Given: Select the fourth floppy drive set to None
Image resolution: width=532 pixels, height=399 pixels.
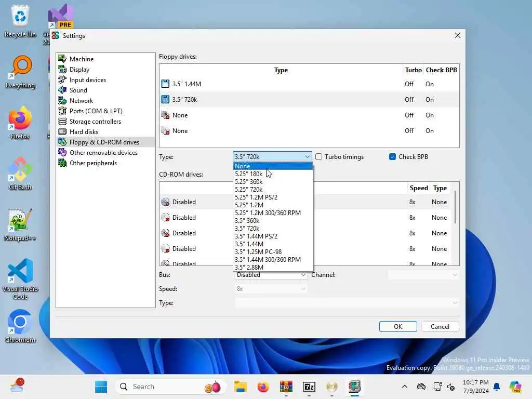Looking at the screenshot, I should (309, 130).
